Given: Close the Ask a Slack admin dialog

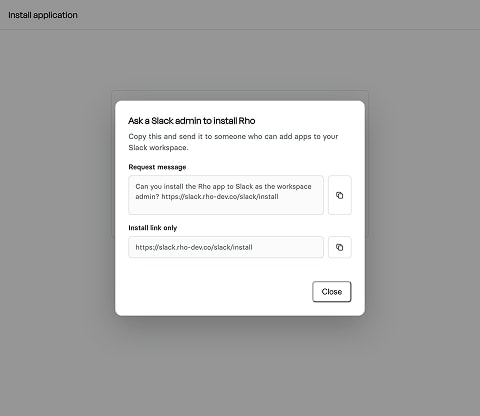Looking at the screenshot, I should click(x=332, y=292).
